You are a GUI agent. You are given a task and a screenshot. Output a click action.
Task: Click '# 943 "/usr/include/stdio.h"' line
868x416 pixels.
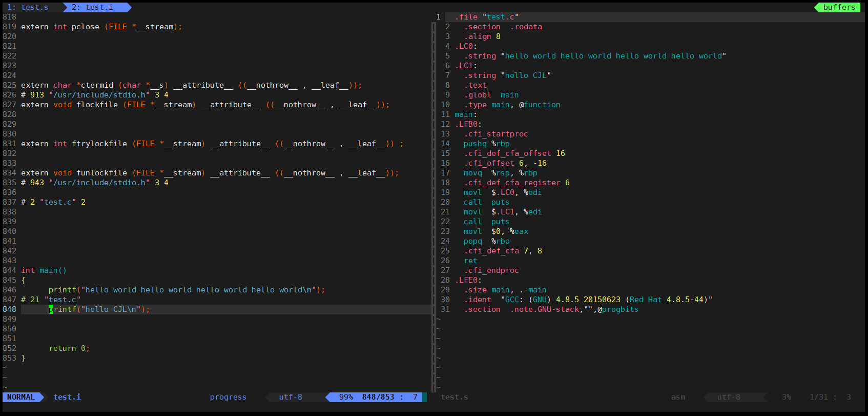(95, 183)
